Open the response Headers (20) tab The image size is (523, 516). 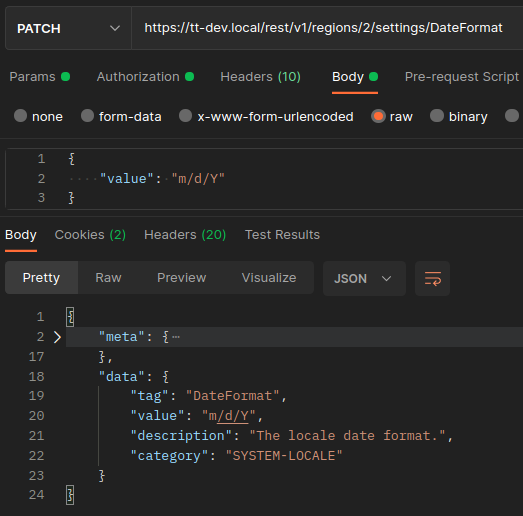[185, 235]
